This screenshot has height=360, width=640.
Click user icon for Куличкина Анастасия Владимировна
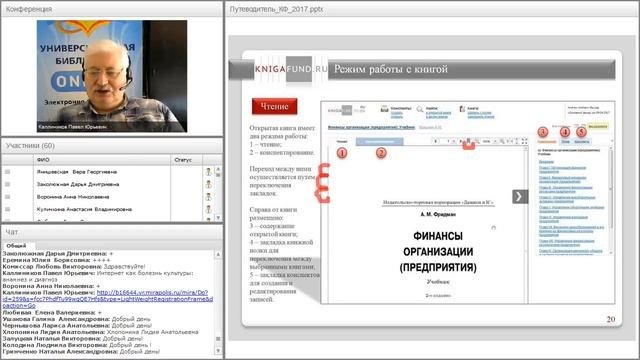pos(209,209)
